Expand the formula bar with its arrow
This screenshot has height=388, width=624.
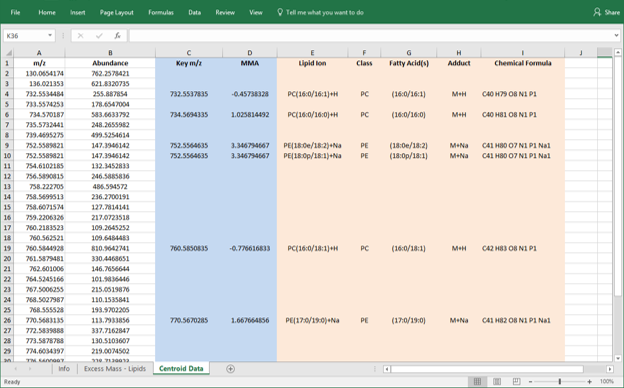(616, 36)
